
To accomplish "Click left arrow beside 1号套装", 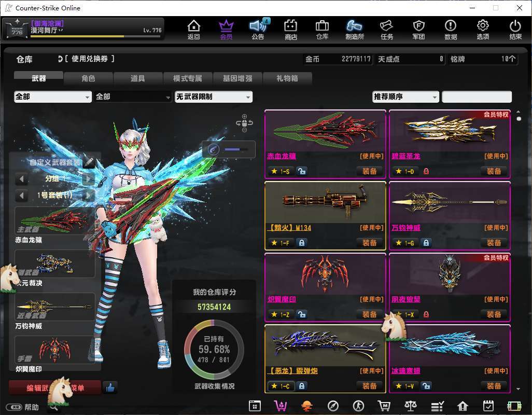I will [x=21, y=195].
